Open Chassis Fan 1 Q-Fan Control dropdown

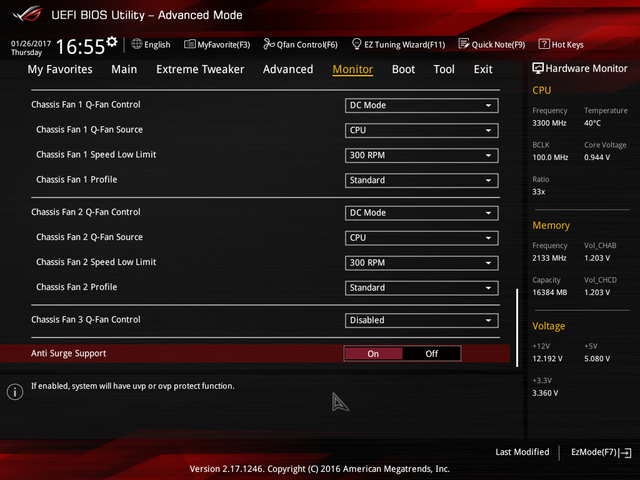(x=421, y=105)
